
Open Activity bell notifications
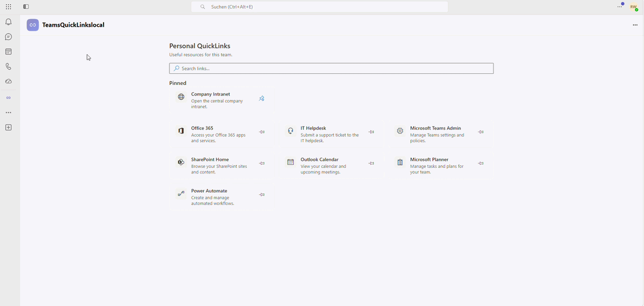point(9,22)
